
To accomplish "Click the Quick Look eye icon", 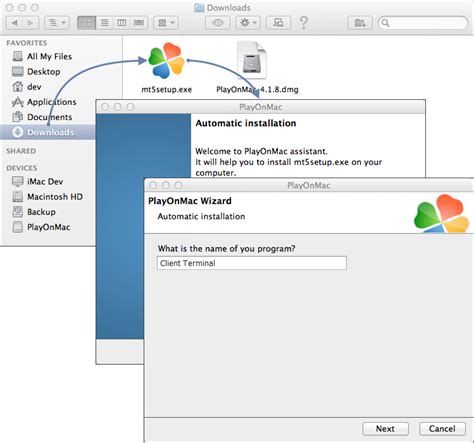I will click(x=218, y=23).
